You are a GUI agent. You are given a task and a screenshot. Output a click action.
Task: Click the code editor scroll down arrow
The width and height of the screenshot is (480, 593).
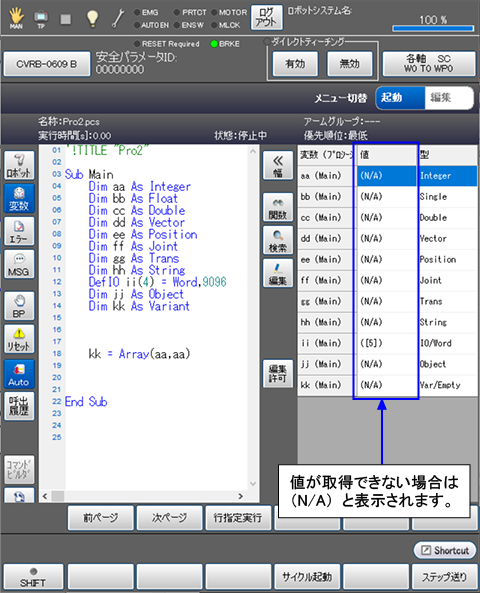pyautogui.click(x=253, y=484)
